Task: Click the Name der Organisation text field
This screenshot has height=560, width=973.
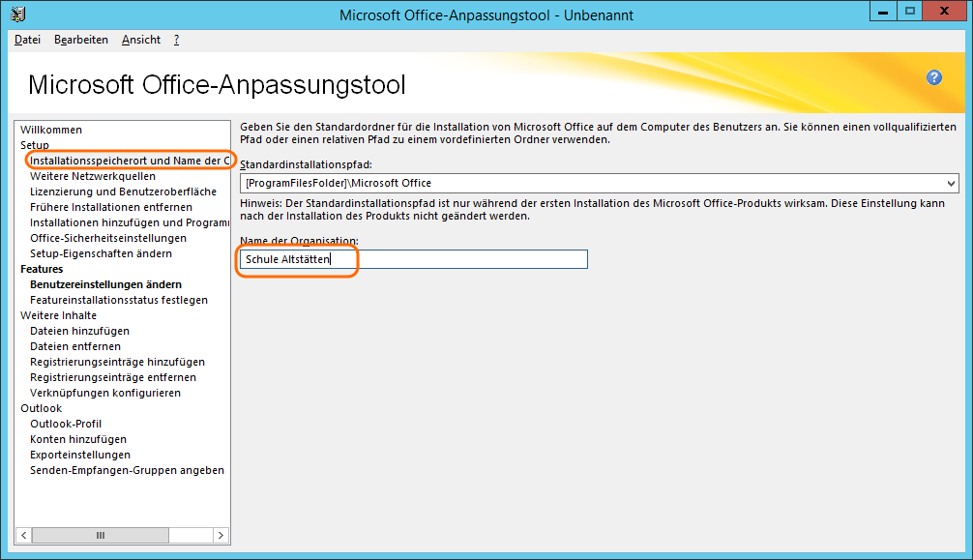Action: [413, 259]
